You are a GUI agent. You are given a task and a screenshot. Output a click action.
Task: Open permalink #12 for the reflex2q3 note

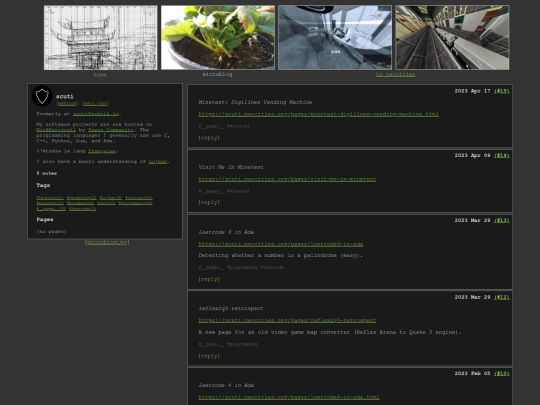502,297
